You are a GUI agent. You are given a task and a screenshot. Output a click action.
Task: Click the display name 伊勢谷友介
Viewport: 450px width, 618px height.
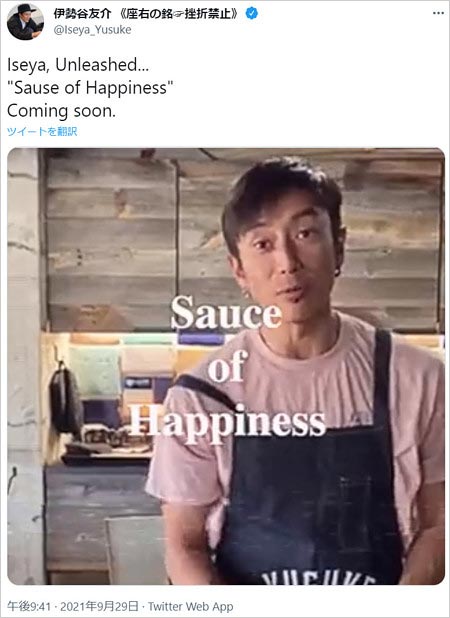click(x=82, y=14)
